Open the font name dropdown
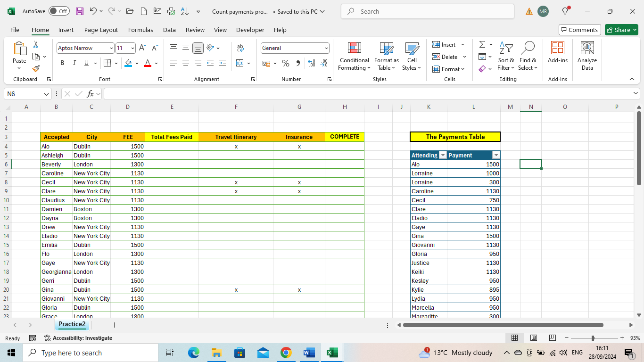Screen dimensions: 644x362 [111, 48]
